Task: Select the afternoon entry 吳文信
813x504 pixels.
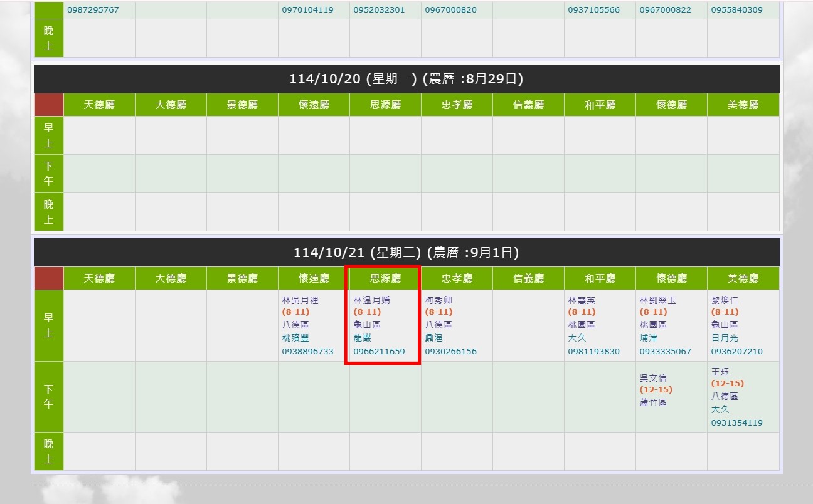Action: click(652, 377)
